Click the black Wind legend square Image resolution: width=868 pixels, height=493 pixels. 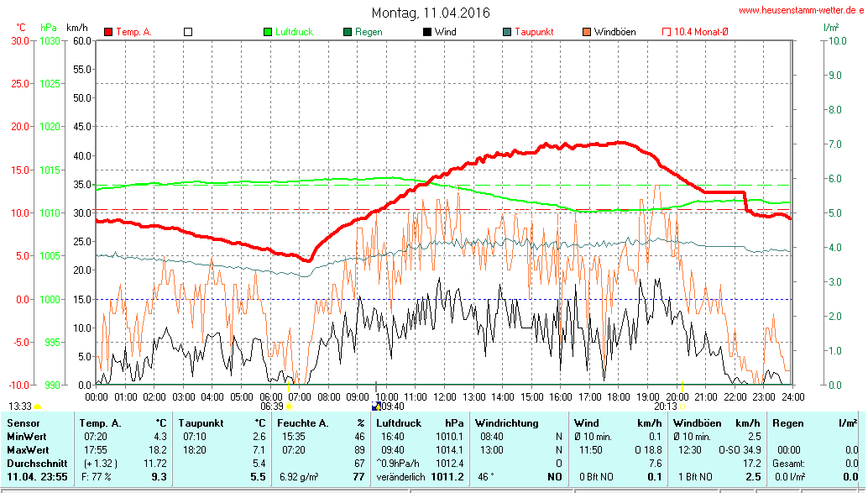coord(427,32)
